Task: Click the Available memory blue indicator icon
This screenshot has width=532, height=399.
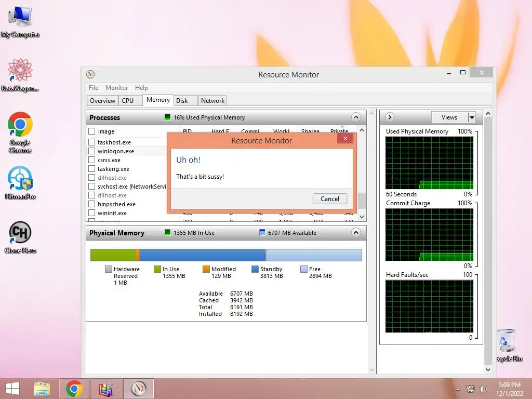Action: click(x=262, y=233)
